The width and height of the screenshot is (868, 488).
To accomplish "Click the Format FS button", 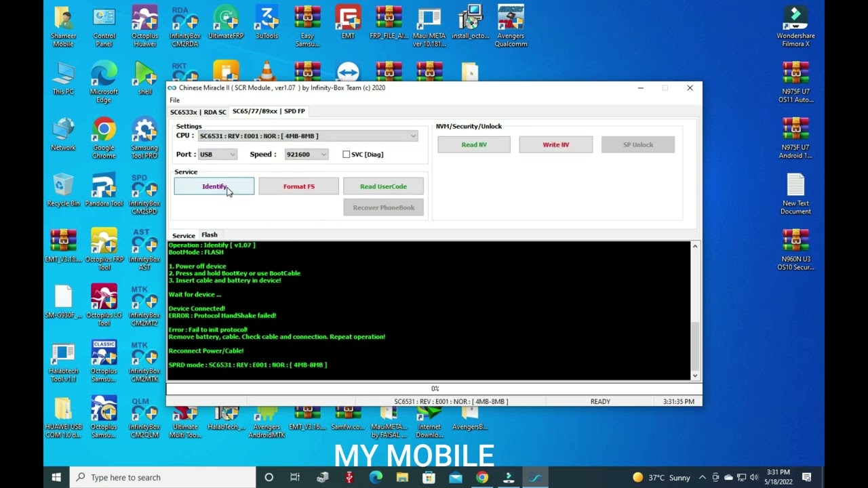I will coord(298,186).
